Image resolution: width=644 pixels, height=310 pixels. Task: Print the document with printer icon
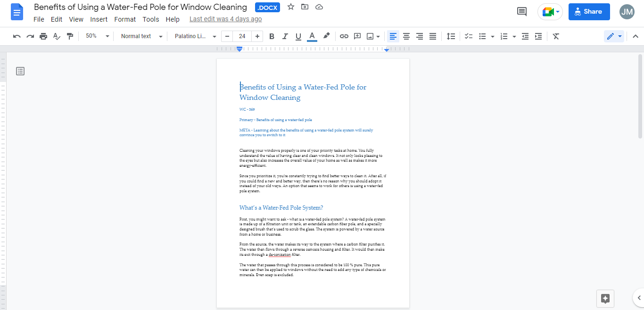pos(43,36)
